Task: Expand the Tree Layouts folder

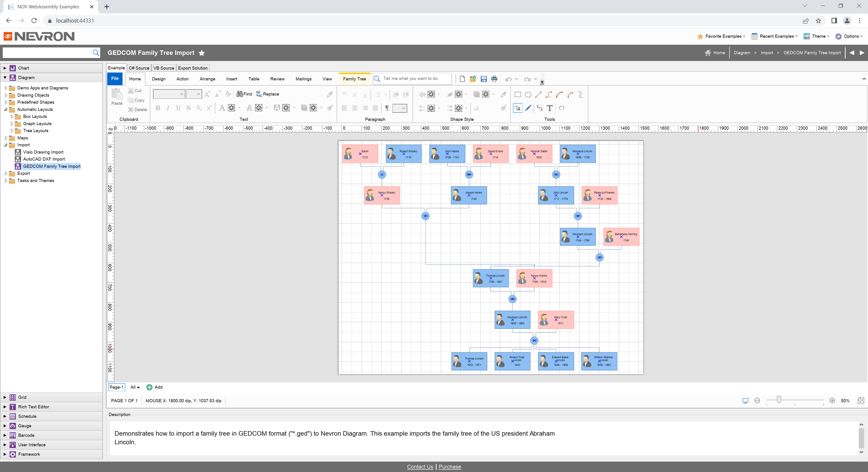Action: pos(12,131)
